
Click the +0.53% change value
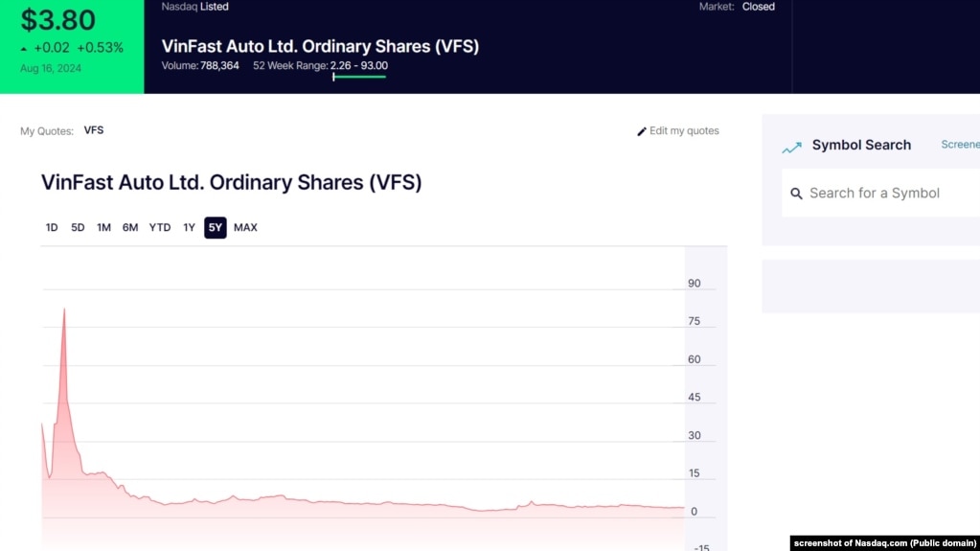pos(100,48)
